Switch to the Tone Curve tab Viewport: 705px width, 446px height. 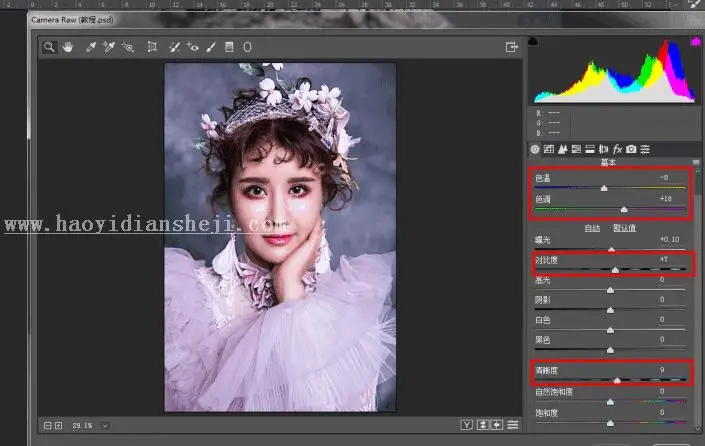coord(549,149)
